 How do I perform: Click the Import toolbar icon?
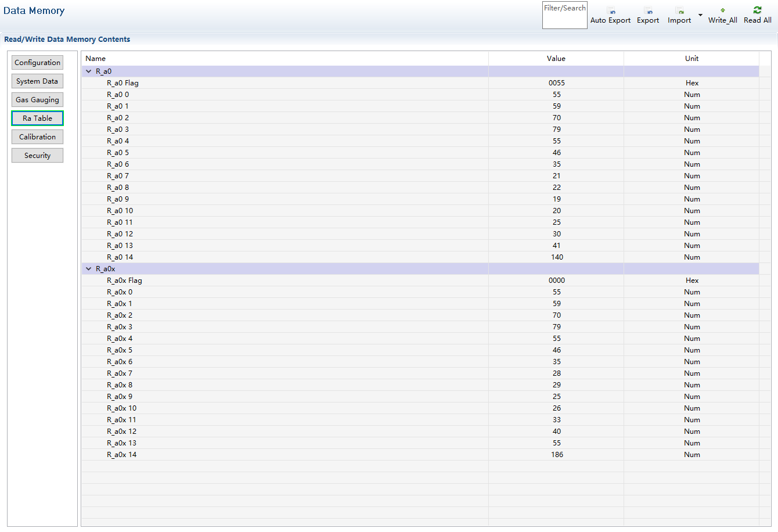tap(680, 11)
